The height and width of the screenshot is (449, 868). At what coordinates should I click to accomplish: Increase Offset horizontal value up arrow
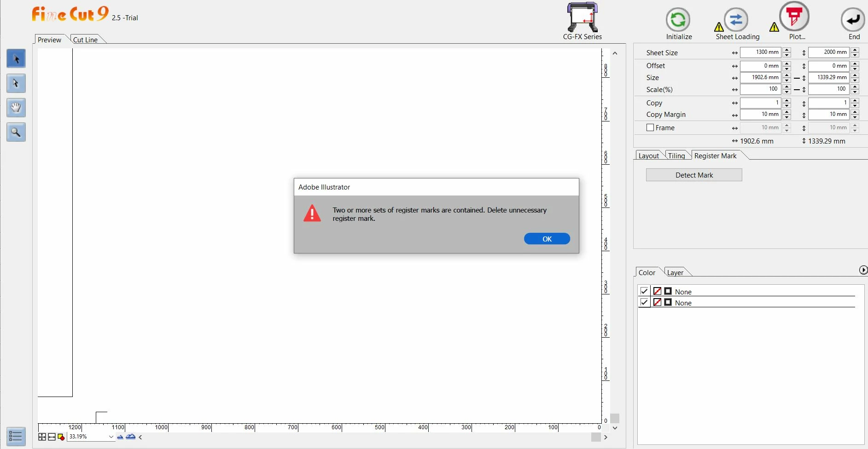point(787,63)
